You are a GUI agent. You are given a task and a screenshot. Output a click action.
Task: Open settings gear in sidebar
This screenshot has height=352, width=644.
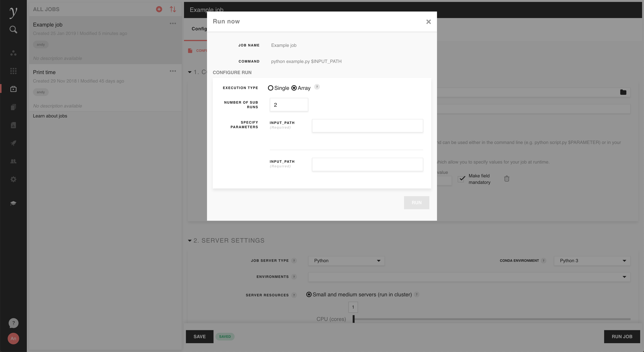[x=13, y=179]
